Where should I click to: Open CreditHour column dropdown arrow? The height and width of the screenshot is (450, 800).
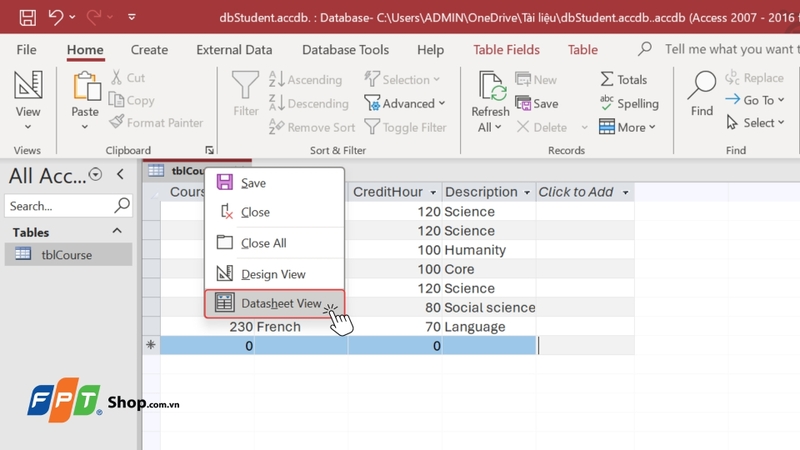[x=433, y=192]
